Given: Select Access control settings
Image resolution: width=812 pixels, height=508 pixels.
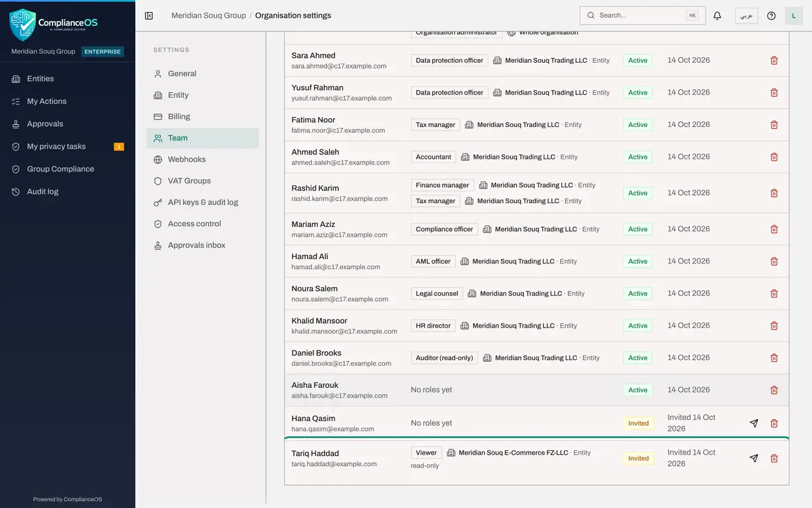Looking at the screenshot, I should point(202,224).
